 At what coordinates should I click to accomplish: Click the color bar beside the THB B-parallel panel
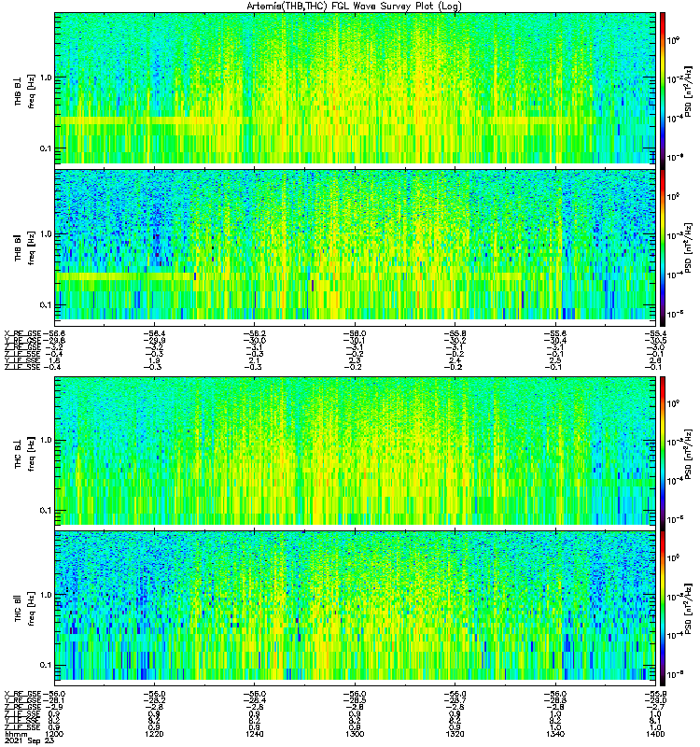663,247
